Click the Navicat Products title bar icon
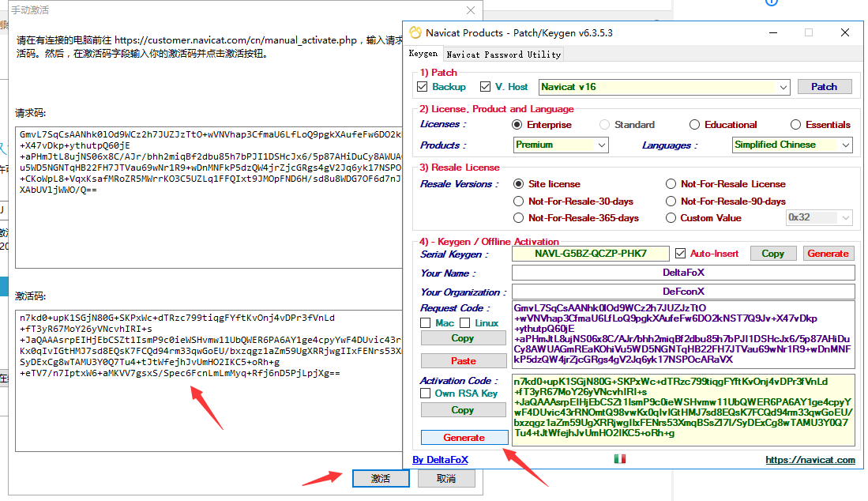This screenshot has height=501, width=868. pos(415,33)
